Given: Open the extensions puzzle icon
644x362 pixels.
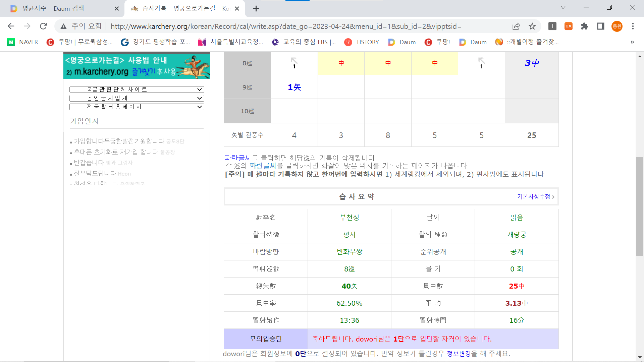Looking at the screenshot, I should tap(585, 26).
